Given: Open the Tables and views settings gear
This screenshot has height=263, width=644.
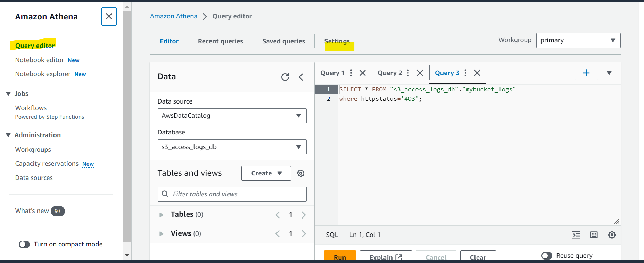Looking at the screenshot, I should [x=301, y=173].
